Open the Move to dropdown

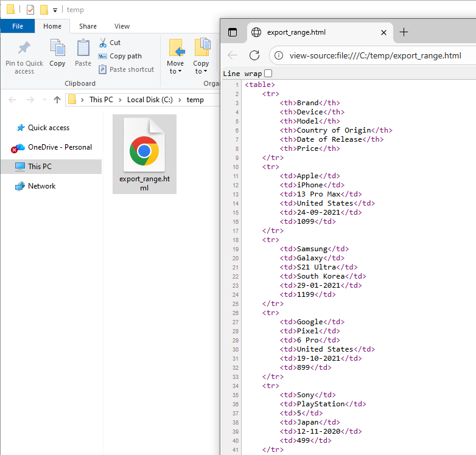[x=175, y=57]
